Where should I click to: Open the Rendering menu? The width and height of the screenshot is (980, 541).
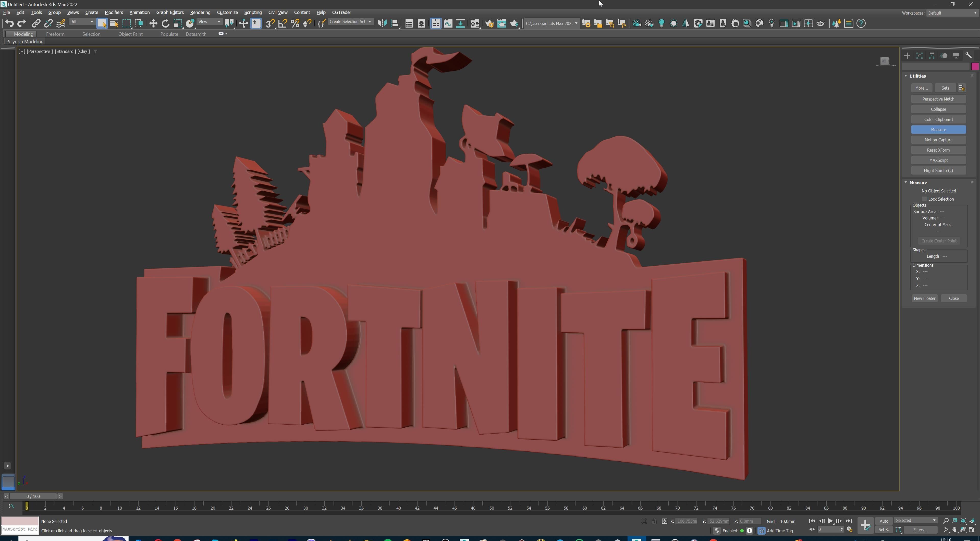[x=200, y=13]
